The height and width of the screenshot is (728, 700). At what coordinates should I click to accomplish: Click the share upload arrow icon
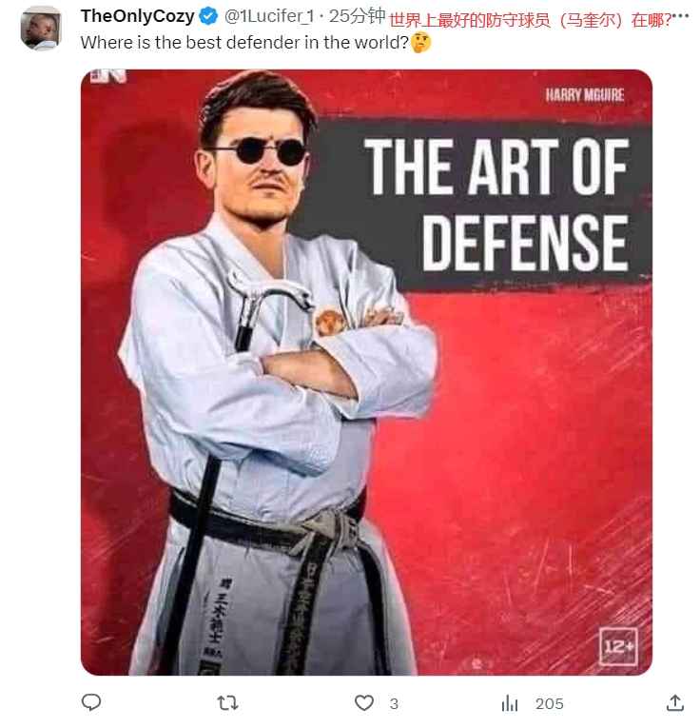(x=675, y=703)
